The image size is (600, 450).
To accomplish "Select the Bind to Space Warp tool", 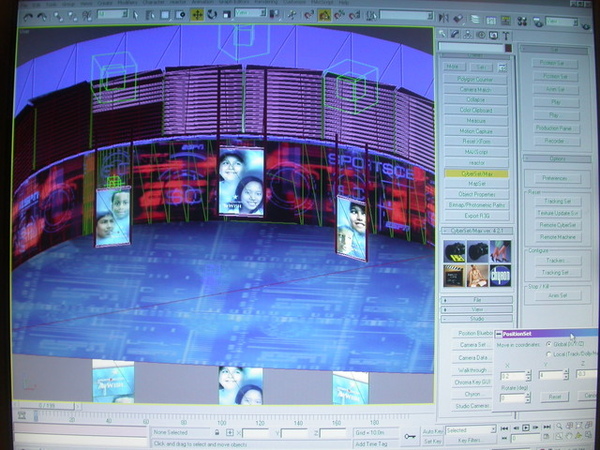I will point(87,16).
